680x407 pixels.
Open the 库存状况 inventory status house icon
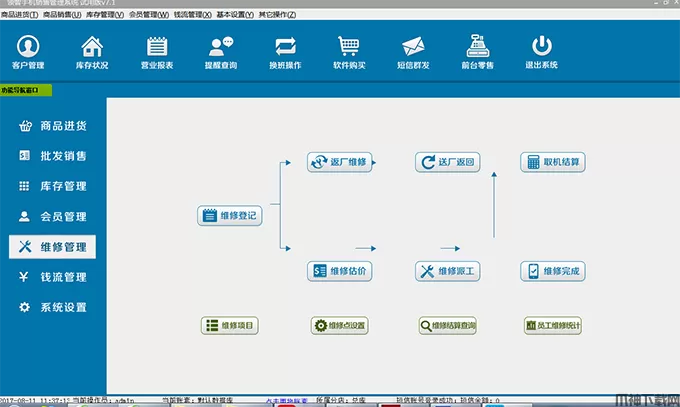point(92,52)
